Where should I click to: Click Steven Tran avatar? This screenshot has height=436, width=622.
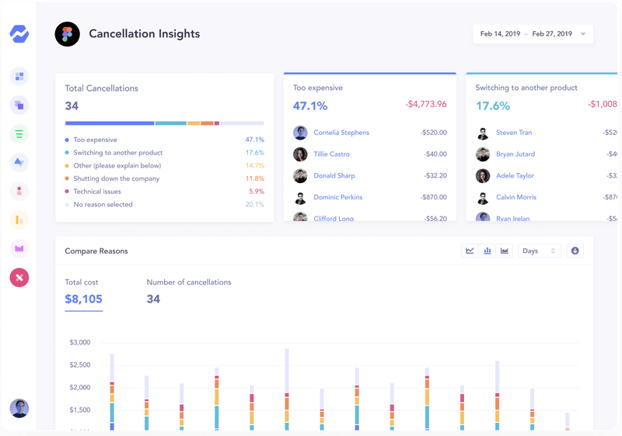pyautogui.click(x=483, y=133)
